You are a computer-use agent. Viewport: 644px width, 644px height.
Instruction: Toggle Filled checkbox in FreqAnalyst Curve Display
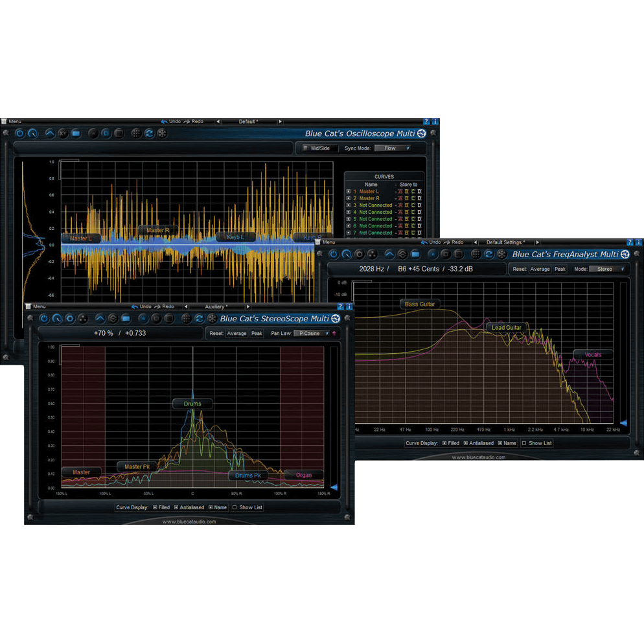pos(444,443)
